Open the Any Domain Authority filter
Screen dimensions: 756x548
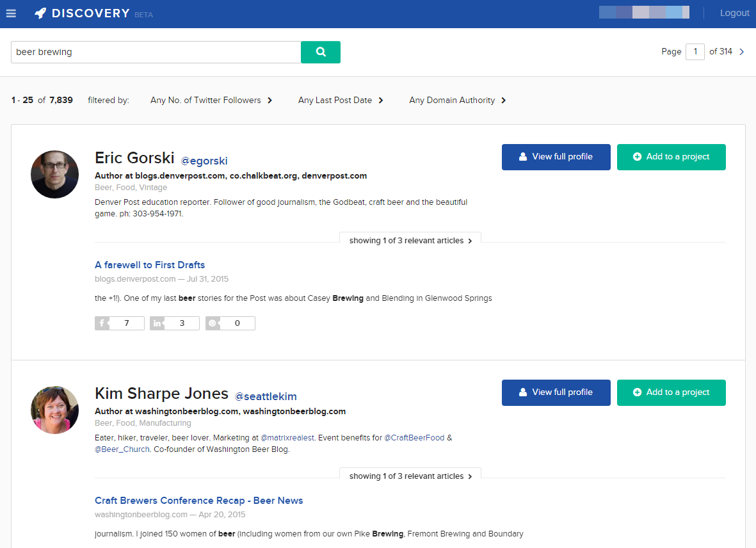coord(458,101)
